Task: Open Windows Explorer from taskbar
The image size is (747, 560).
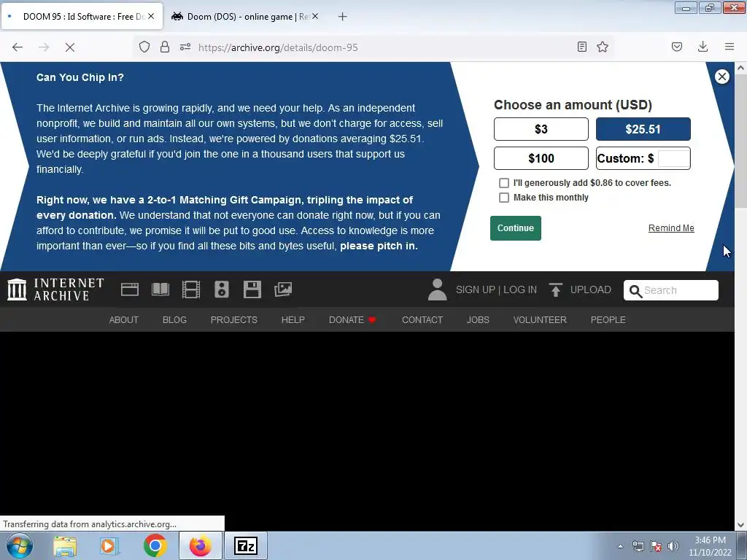Action: pos(65,546)
